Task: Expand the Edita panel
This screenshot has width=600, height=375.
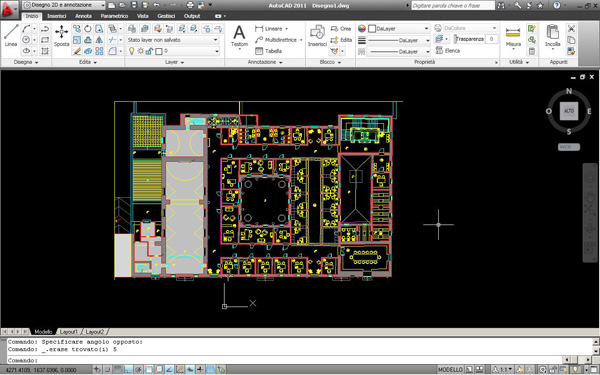Action: 88,62
